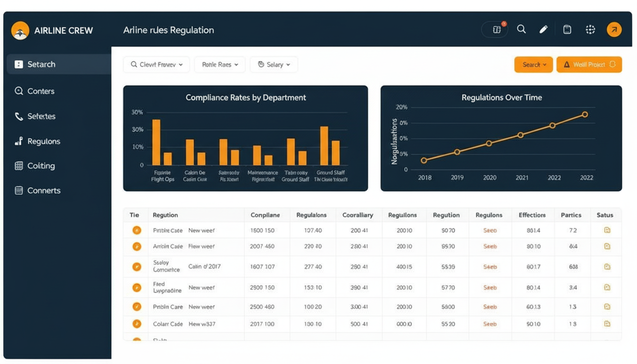
Task: Click the cell value 2007 450
Action: pyautogui.click(x=263, y=246)
